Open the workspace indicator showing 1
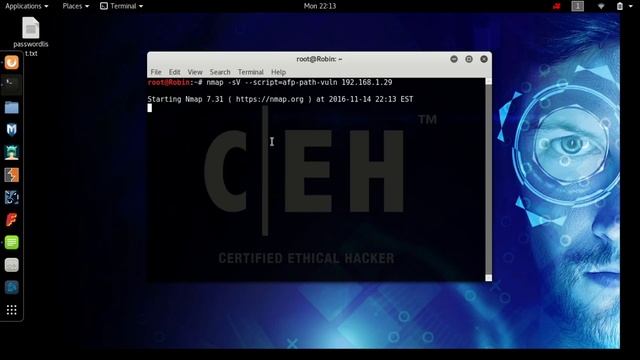The height and width of the screenshot is (360, 640). 578,6
